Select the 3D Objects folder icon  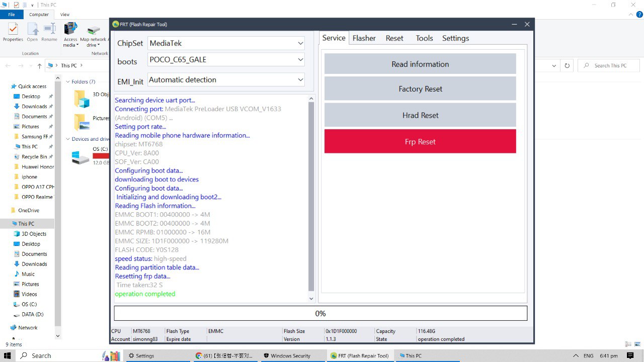[x=82, y=99]
